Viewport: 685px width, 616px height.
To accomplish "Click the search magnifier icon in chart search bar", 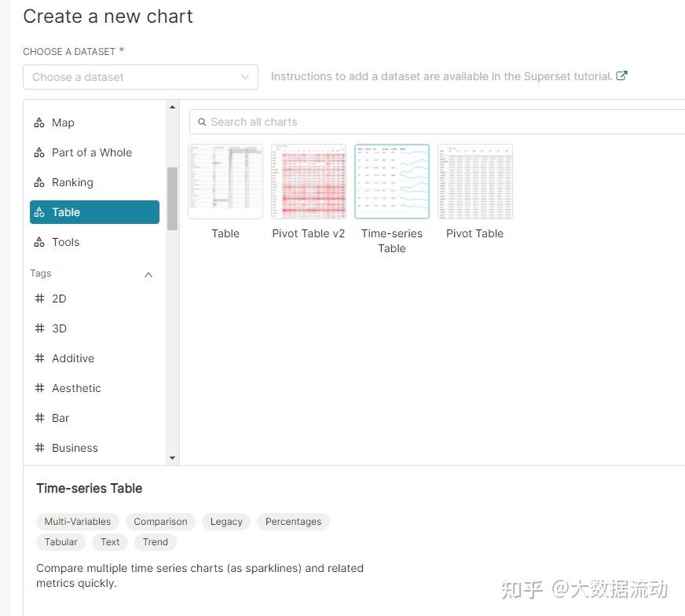I will click(x=203, y=122).
